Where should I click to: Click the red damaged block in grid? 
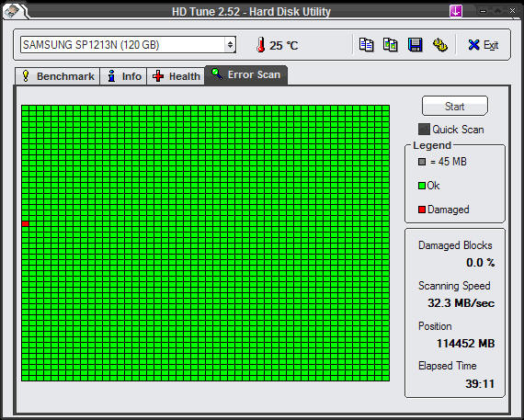pyautogui.click(x=26, y=223)
